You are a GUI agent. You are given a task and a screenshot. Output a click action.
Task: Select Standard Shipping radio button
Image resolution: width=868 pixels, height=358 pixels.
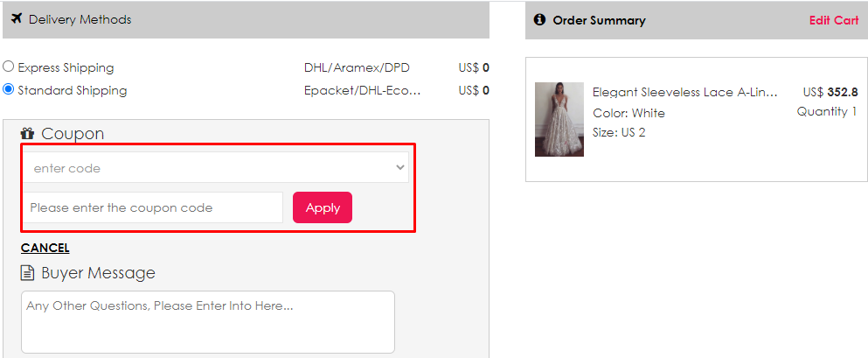click(9, 89)
